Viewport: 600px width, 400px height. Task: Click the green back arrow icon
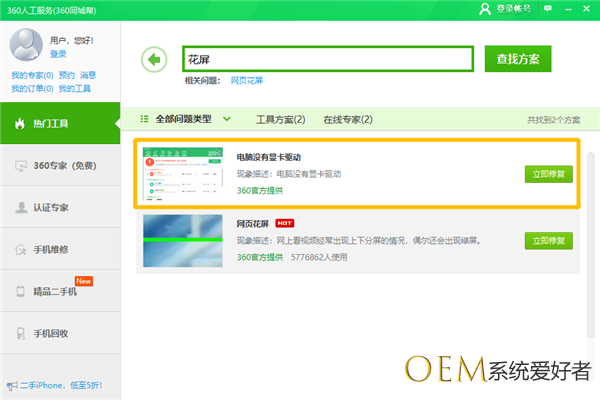point(154,59)
